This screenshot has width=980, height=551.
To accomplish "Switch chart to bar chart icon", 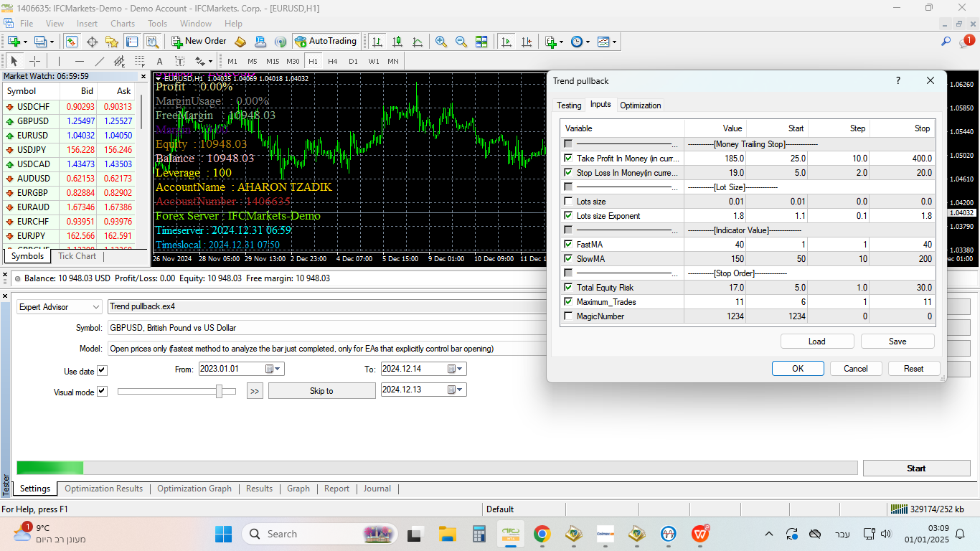I will click(377, 42).
